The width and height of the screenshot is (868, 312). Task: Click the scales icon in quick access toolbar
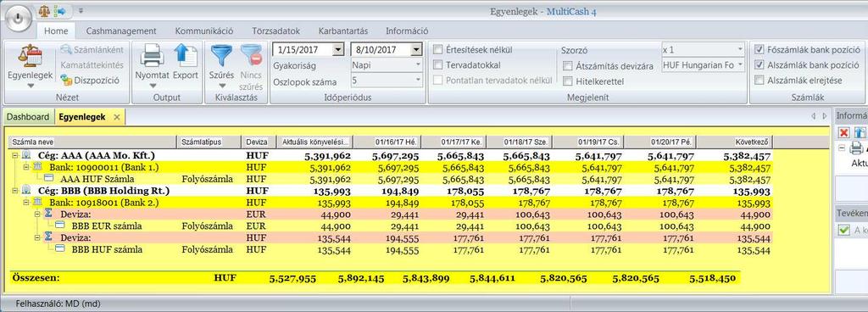(44, 10)
